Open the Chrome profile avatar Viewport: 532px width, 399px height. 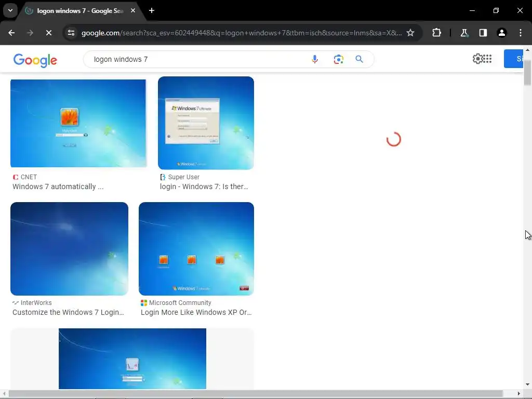click(501, 33)
